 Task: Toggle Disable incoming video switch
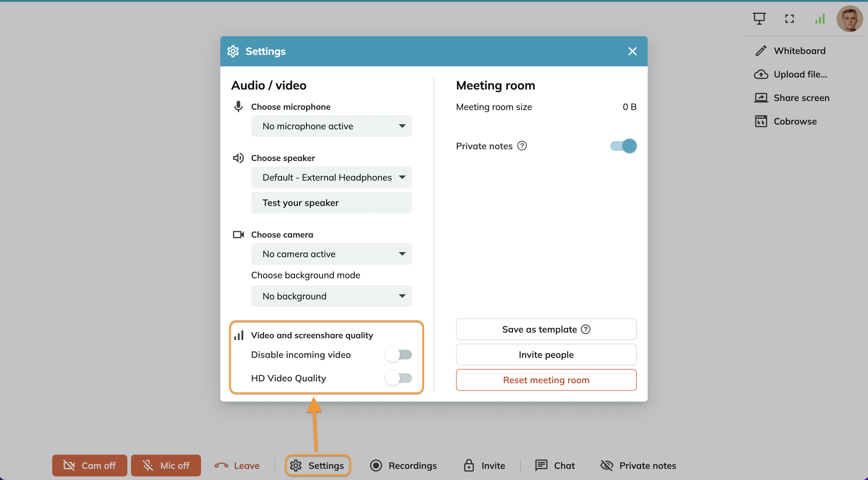click(399, 355)
